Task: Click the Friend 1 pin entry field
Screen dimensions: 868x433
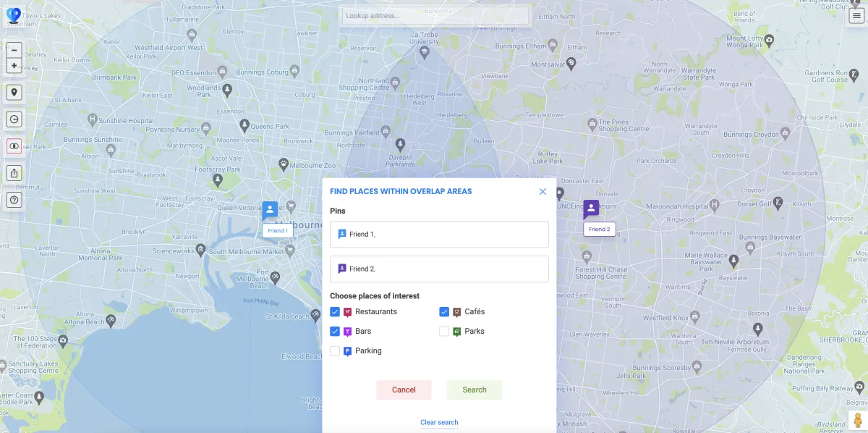Action: tap(439, 235)
